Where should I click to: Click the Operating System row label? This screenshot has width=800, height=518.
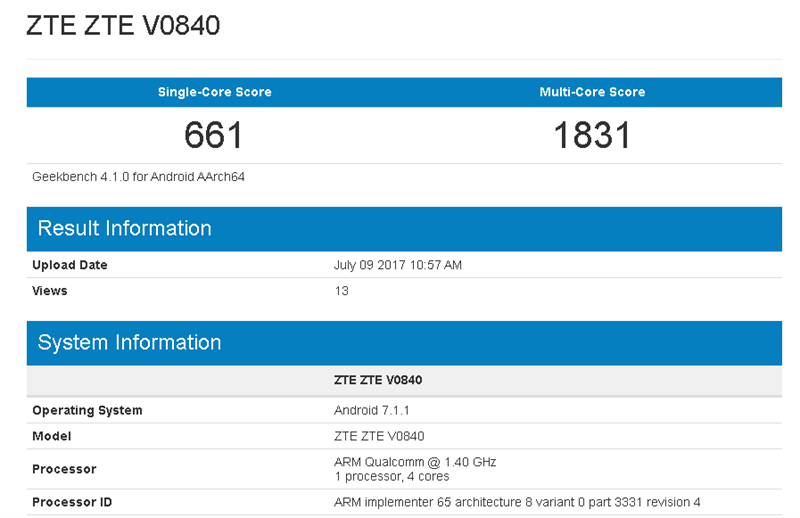tap(87, 410)
